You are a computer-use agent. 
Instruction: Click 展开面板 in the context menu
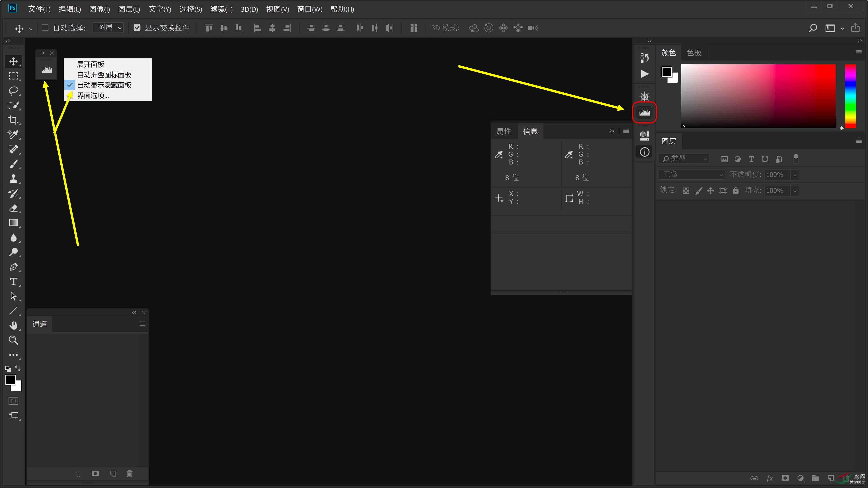click(x=91, y=64)
